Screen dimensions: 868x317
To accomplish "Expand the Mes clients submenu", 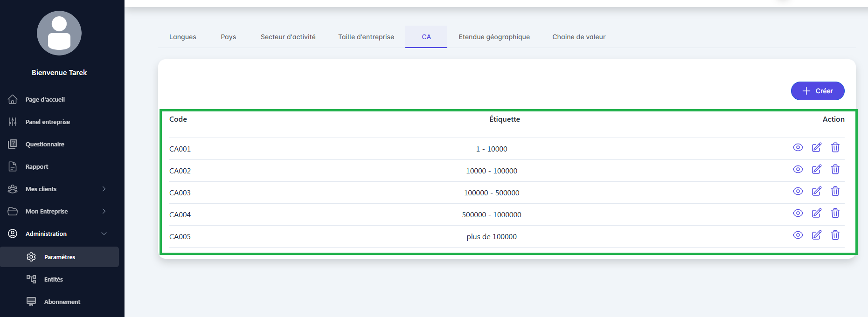I will click(104, 189).
